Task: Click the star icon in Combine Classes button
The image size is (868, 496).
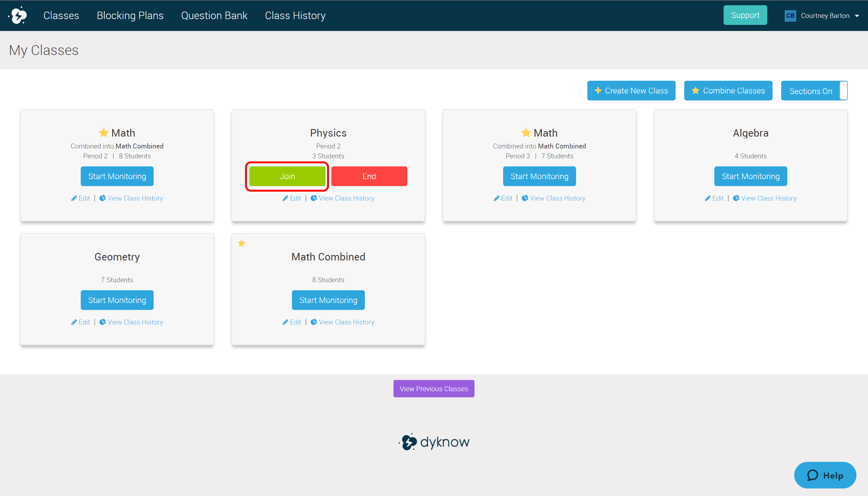Action: coord(695,90)
